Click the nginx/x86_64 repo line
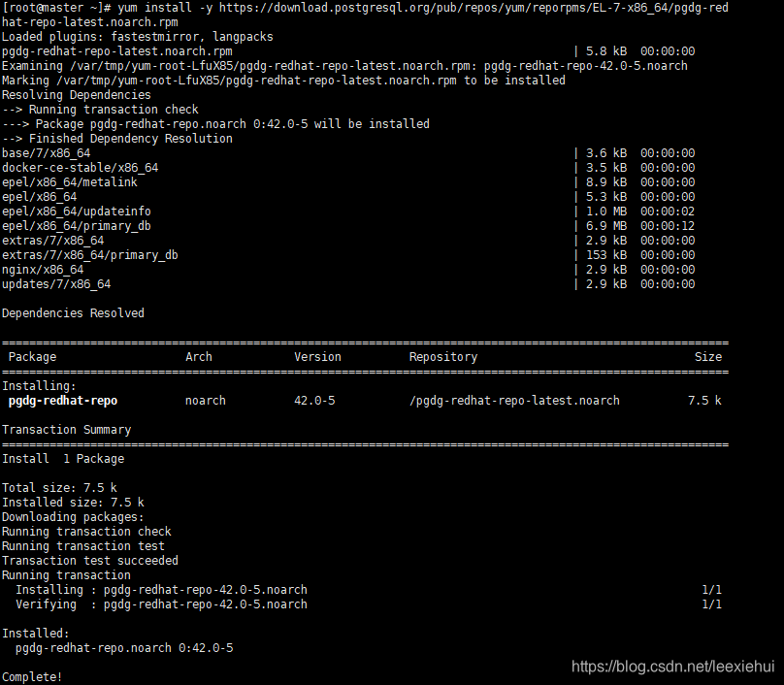This screenshot has width=784, height=685. [348, 270]
